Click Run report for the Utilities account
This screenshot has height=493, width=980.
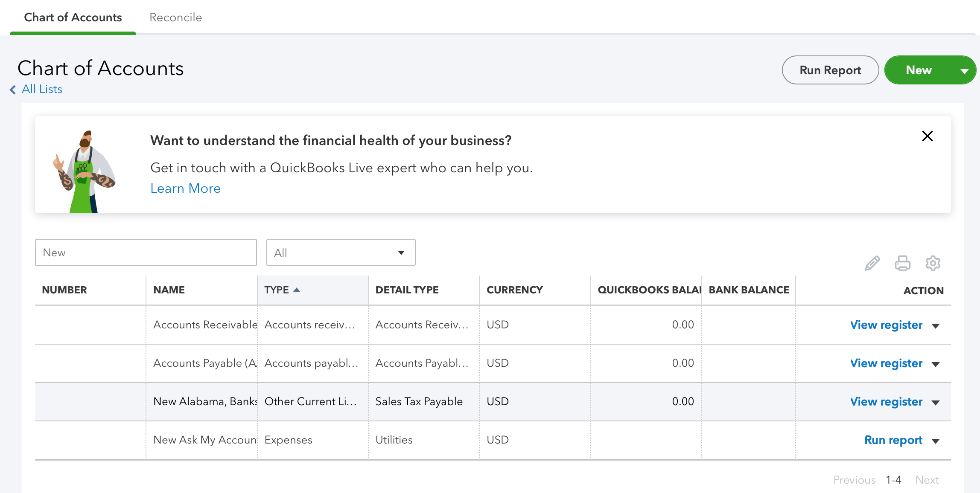[893, 440]
